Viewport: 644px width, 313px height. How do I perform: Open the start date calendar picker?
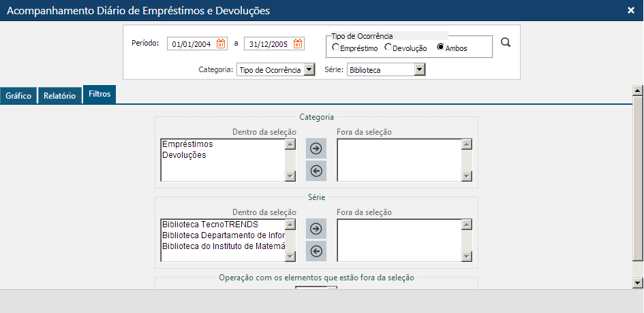(x=221, y=44)
